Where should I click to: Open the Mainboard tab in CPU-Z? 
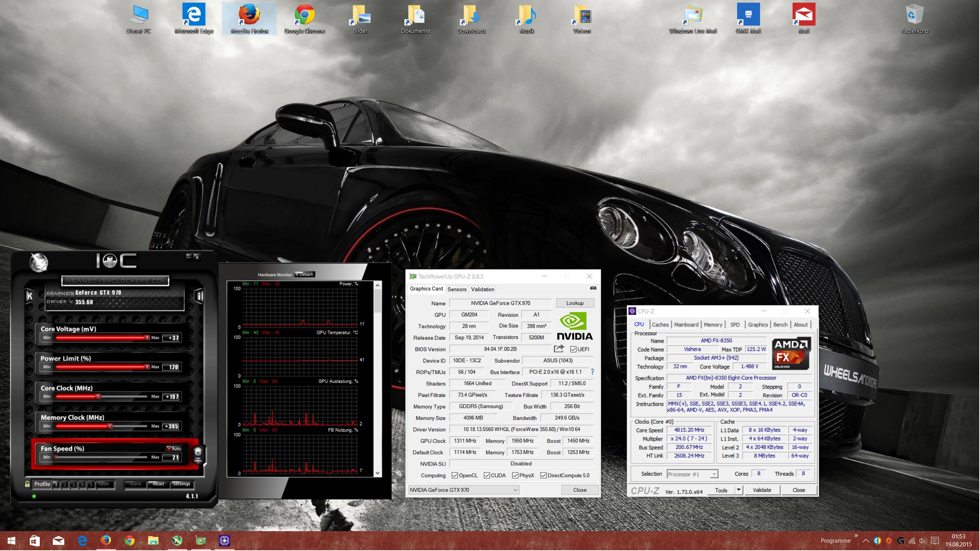(686, 325)
